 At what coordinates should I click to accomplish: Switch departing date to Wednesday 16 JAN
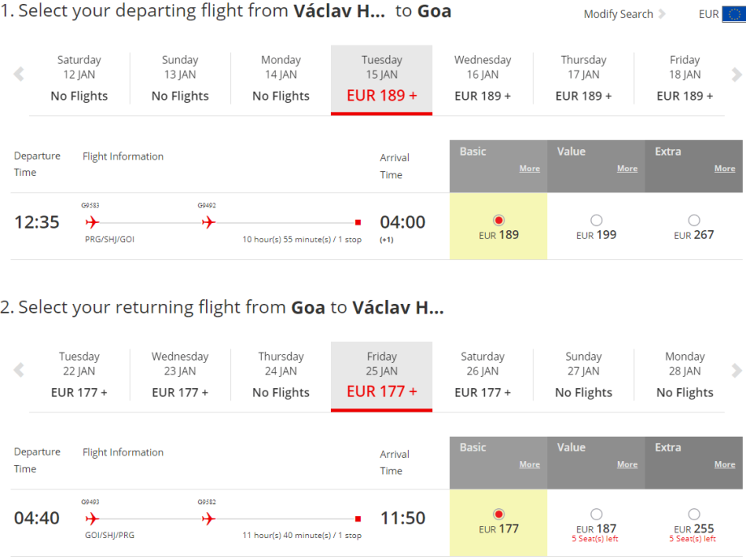(x=482, y=79)
